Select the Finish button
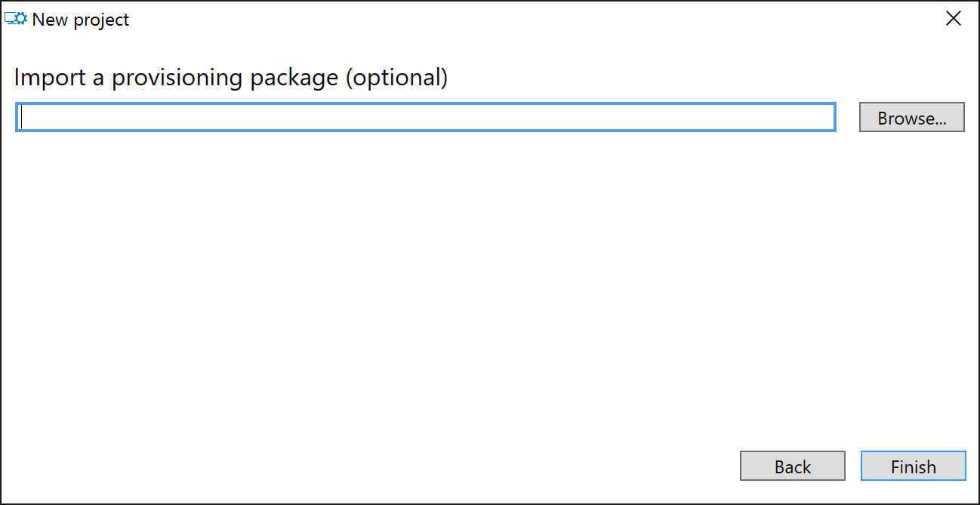980x505 pixels. [913, 467]
